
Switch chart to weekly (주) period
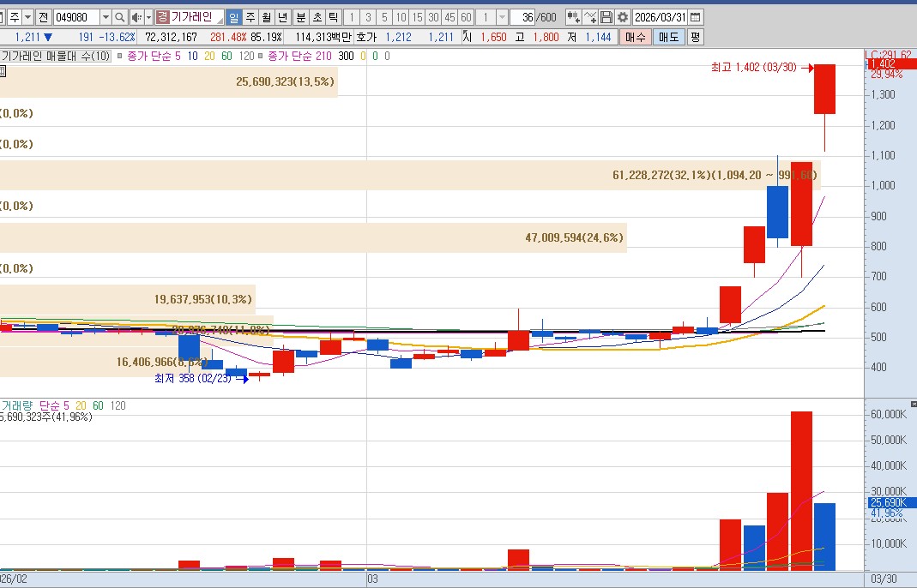click(x=250, y=17)
